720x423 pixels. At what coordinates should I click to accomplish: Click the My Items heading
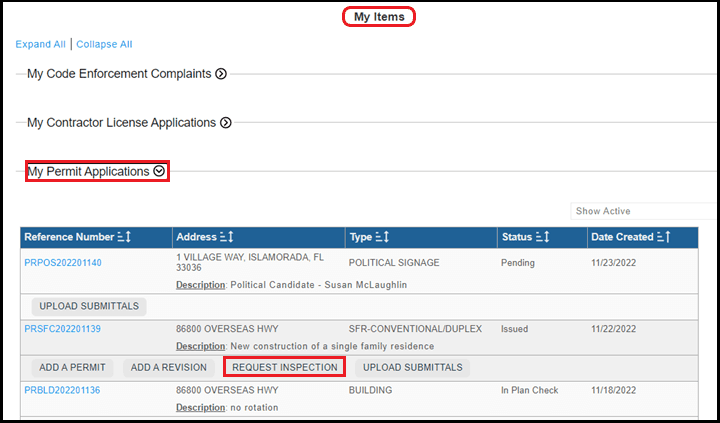tap(379, 17)
